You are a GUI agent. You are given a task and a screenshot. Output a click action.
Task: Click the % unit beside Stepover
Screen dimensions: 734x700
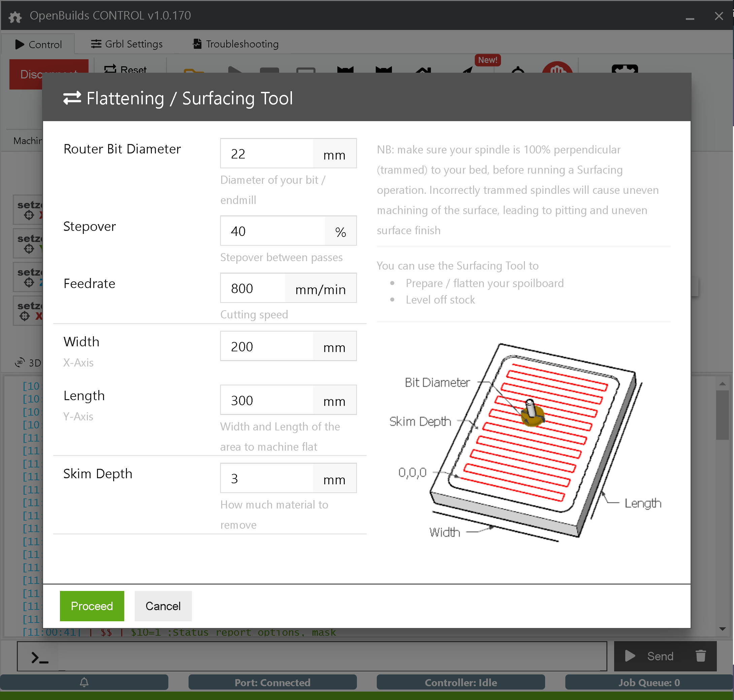340,231
